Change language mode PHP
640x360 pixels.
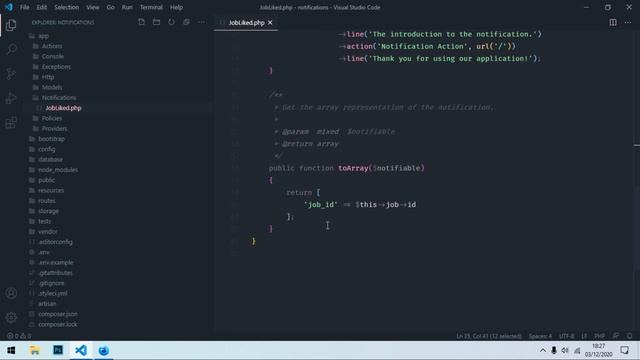(600, 336)
